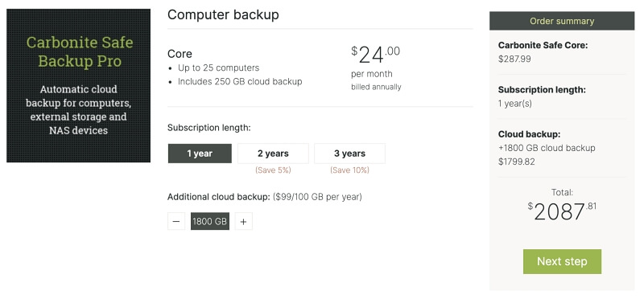
Task: Click the Save 5% discount label
Action: pos(273,170)
